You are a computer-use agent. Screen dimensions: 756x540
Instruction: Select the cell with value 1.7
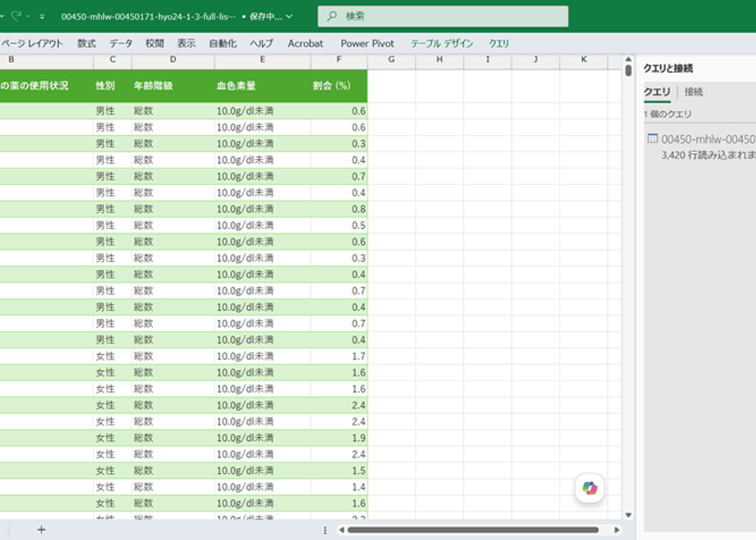[339, 356]
